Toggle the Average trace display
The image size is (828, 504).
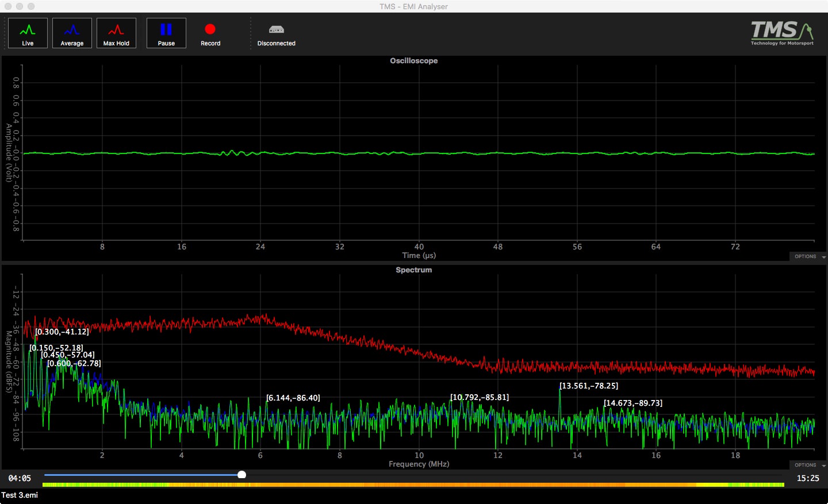[72, 33]
